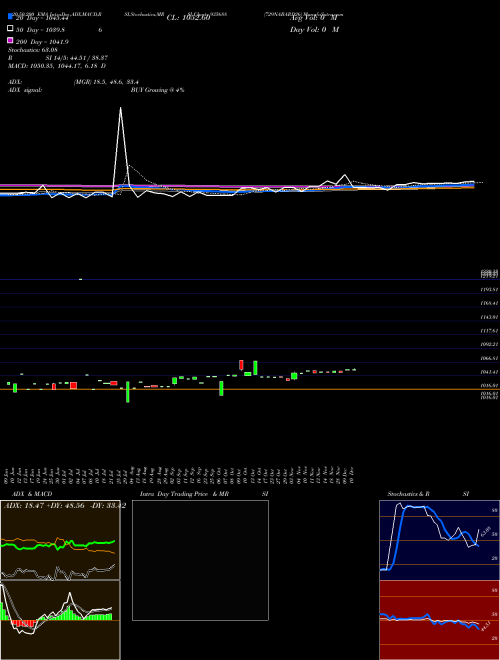This screenshot has height=660, width=500.
Task: Click the magenta 200 Day EMA legend swatch
Action: pos(10,40)
